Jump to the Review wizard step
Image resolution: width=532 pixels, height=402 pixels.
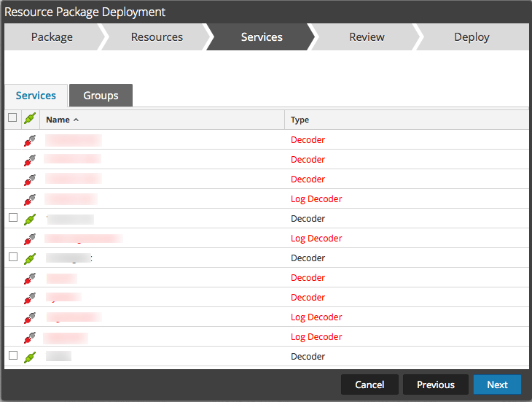pos(367,37)
